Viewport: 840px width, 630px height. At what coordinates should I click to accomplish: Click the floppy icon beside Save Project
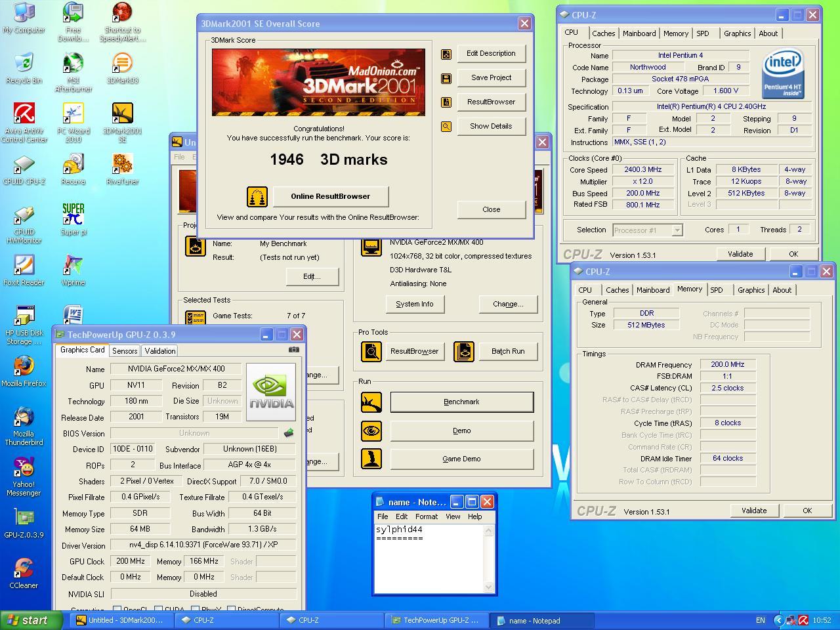[x=446, y=78]
